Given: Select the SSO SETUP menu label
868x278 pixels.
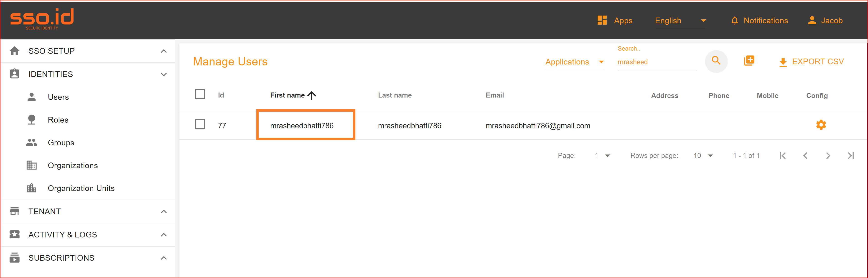Looking at the screenshot, I should click(51, 51).
